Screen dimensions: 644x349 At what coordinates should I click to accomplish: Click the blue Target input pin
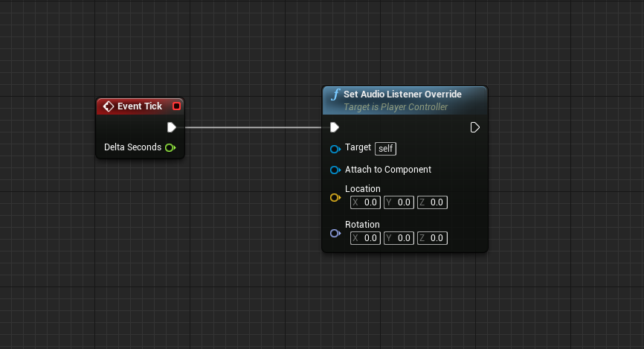[x=335, y=149]
